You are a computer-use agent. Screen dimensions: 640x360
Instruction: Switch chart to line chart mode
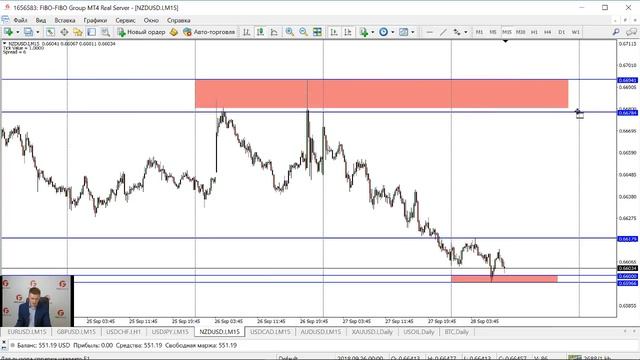tap(274, 32)
